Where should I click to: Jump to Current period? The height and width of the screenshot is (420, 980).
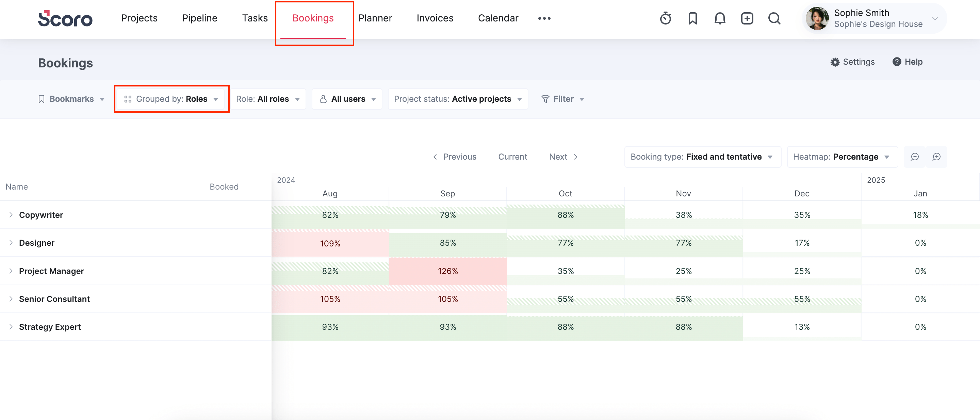tap(512, 157)
